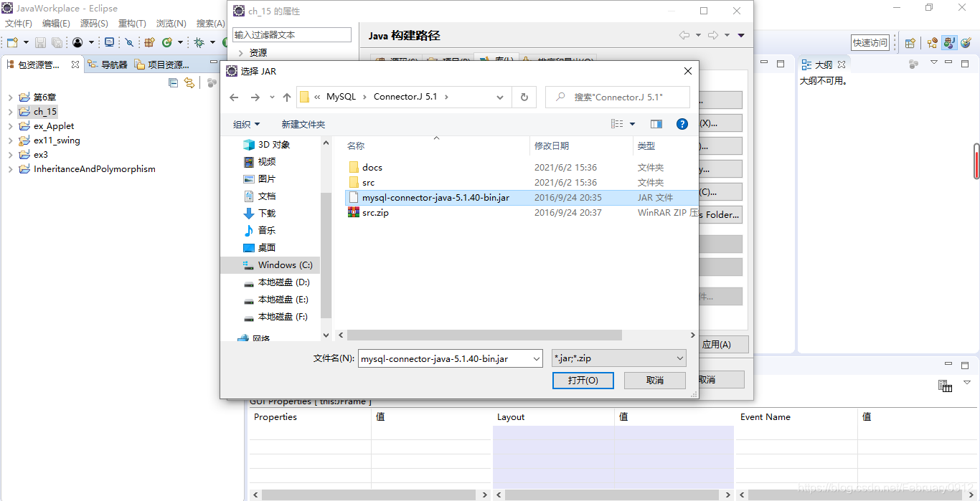
Task: Select Windows (C:) in navigation pane
Action: pos(270,265)
